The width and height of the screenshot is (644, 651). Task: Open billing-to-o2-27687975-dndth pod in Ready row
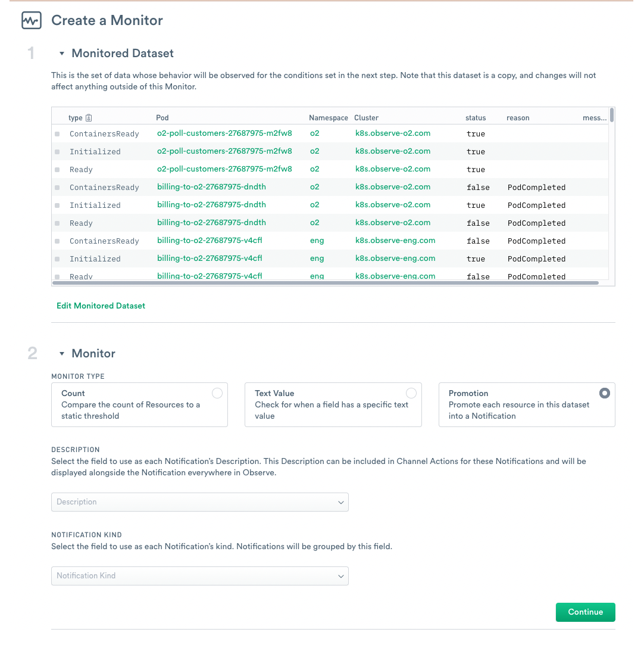coord(212,223)
